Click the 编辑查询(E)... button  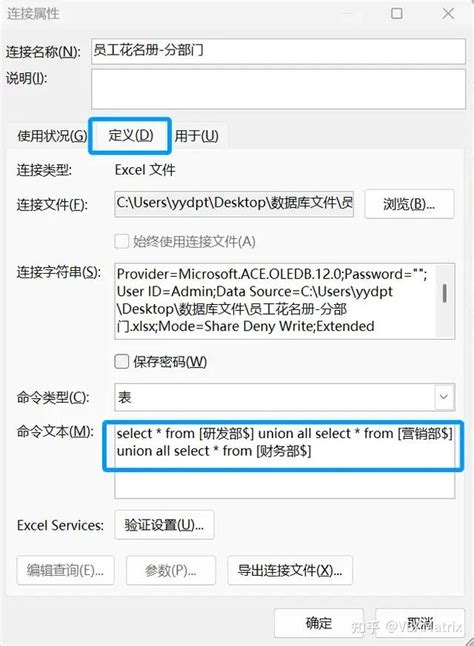tap(65, 570)
